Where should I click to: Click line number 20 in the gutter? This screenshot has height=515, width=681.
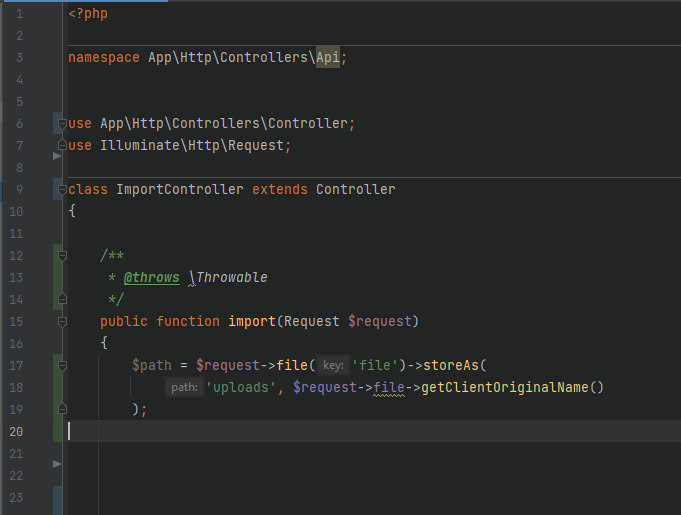tap(18, 431)
